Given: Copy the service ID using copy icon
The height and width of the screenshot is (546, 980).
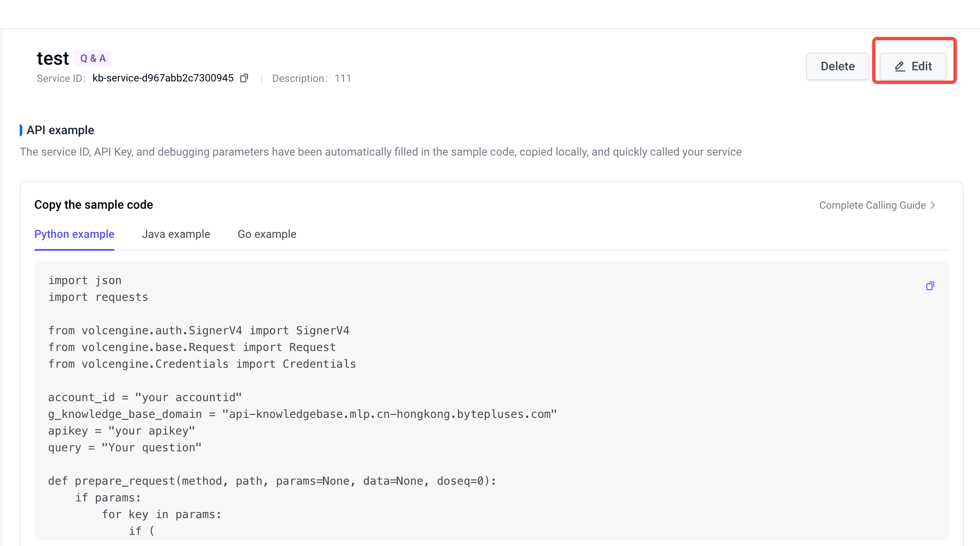Looking at the screenshot, I should click(x=244, y=78).
